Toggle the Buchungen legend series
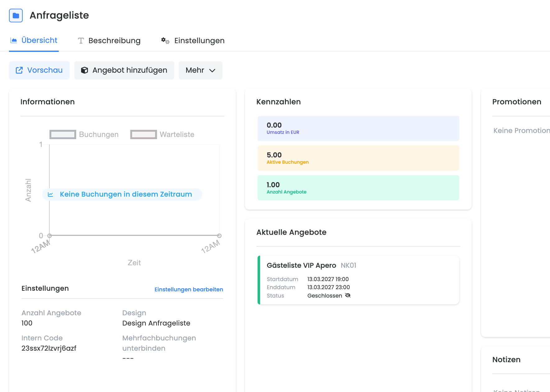 pyautogui.click(x=84, y=134)
